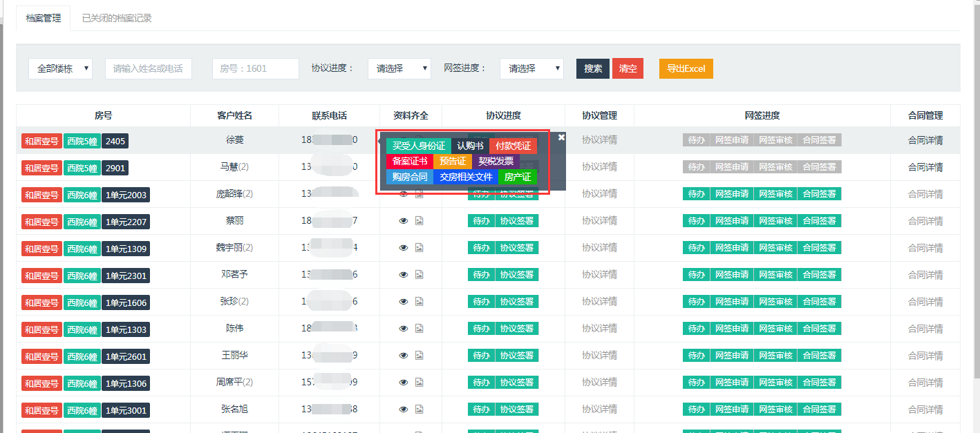Click 协议进度 待办 in 邓茗予's row

481,275
